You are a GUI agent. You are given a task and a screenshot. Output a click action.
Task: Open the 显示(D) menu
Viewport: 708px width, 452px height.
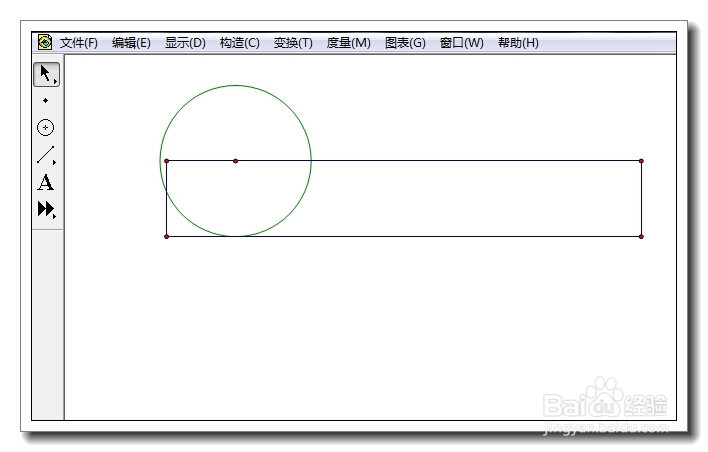pyautogui.click(x=185, y=43)
